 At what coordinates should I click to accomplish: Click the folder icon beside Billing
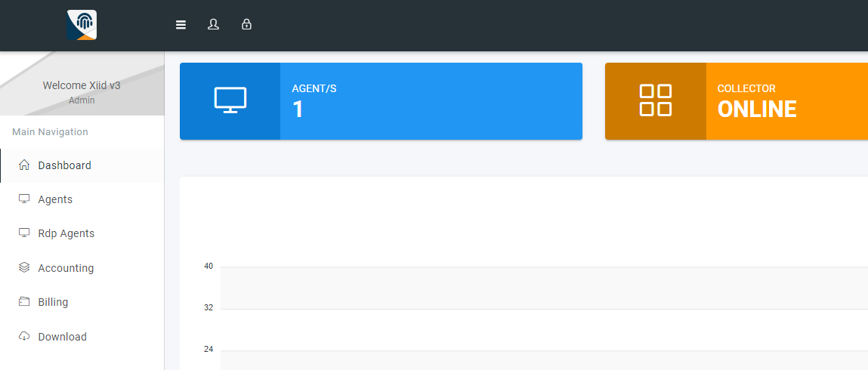pyautogui.click(x=24, y=302)
